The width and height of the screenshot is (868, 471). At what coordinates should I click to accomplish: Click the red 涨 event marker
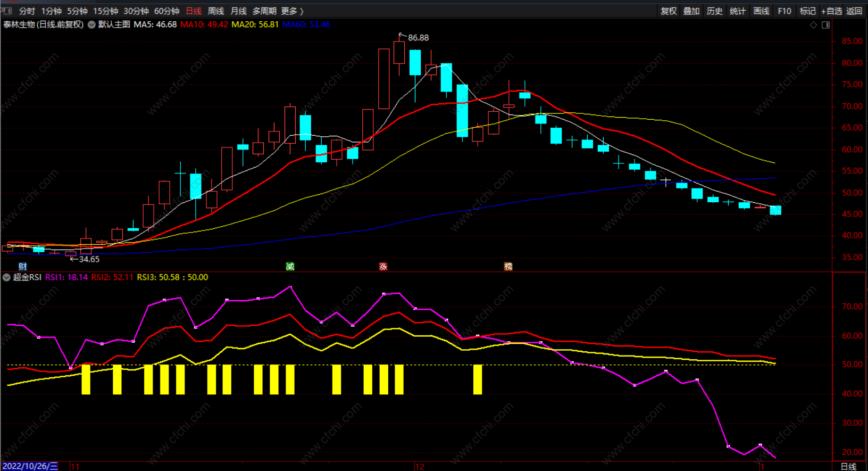coord(383,266)
